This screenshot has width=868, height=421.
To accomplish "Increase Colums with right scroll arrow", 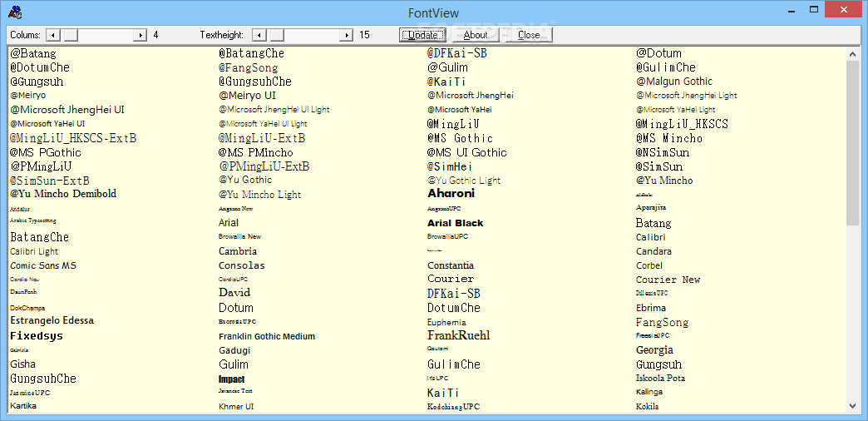I will point(141,35).
